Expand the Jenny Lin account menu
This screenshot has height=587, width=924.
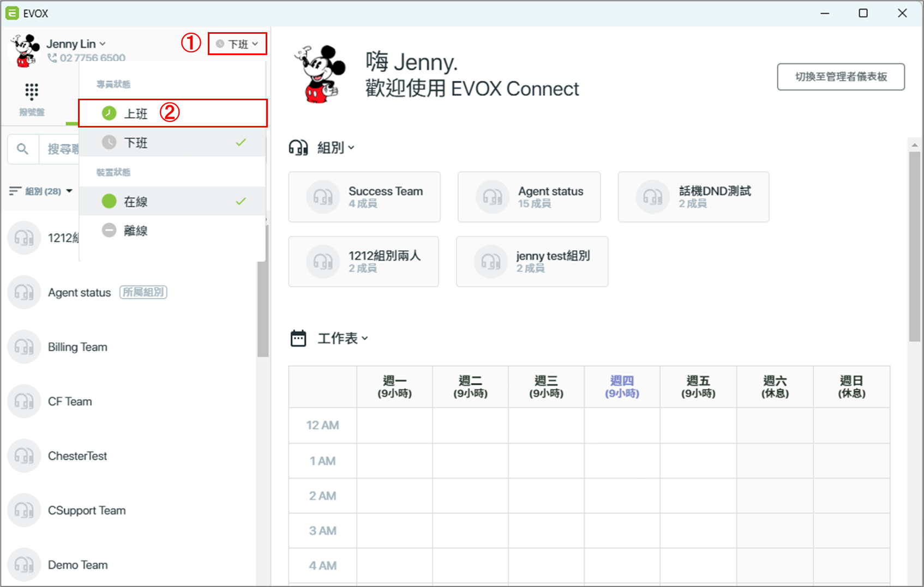pos(76,44)
